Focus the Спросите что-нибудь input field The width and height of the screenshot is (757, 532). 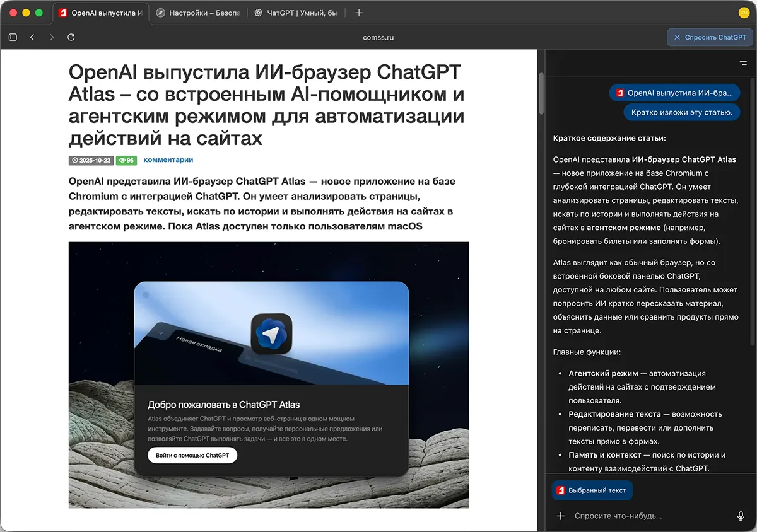coord(651,516)
